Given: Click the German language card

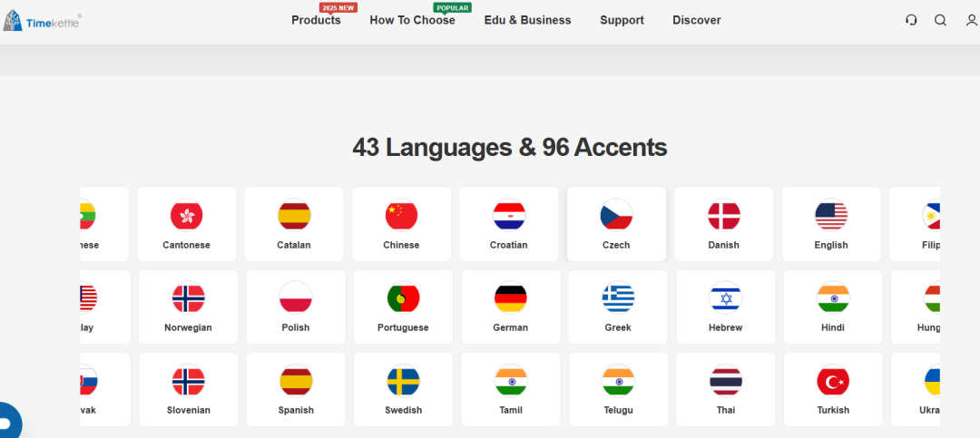Looking at the screenshot, I should tap(510, 307).
